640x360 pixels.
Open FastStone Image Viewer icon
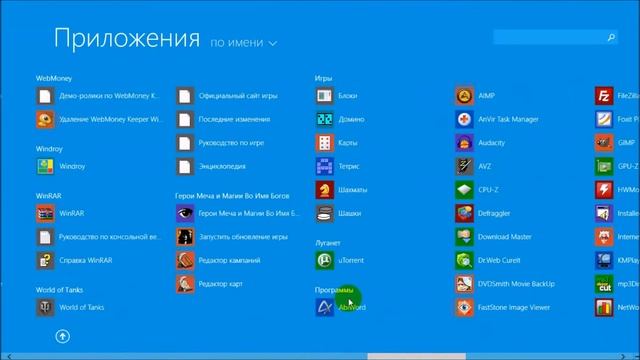click(x=464, y=307)
